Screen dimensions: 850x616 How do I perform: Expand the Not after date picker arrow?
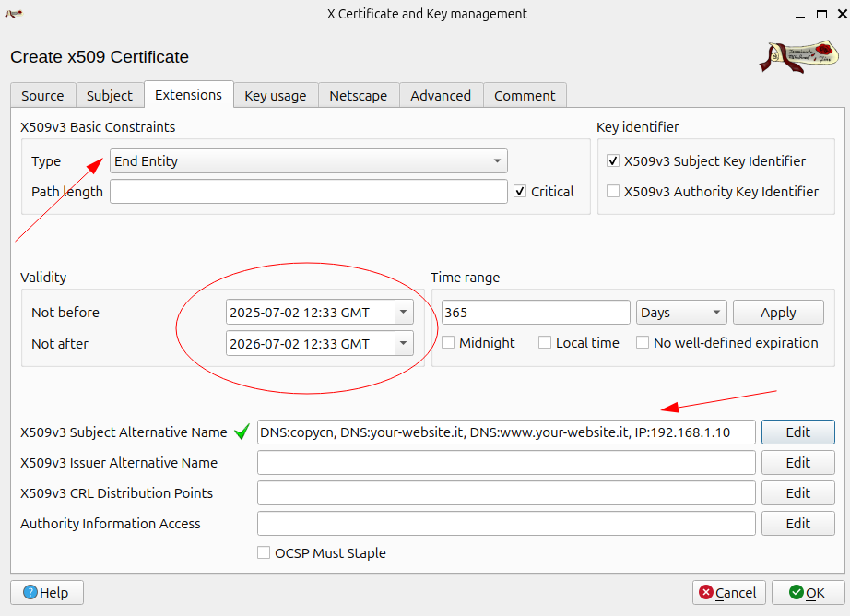click(x=403, y=343)
